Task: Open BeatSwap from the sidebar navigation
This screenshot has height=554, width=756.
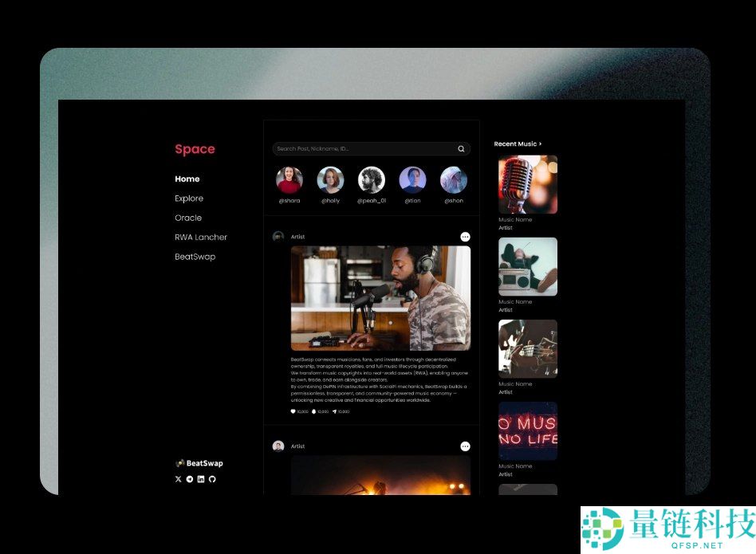Action: click(195, 256)
